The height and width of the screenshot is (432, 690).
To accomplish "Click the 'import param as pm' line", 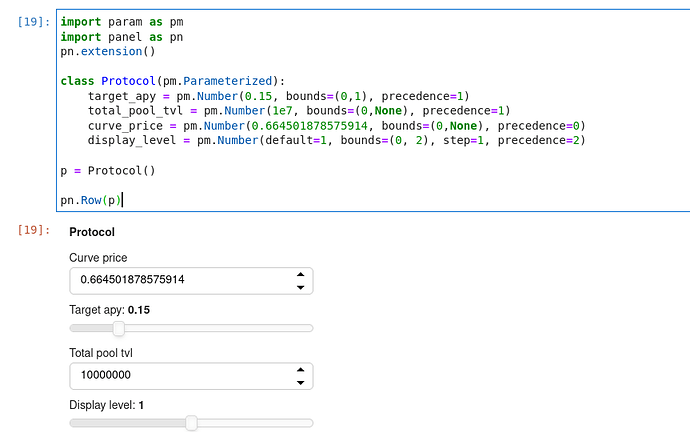I will click(122, 22).
